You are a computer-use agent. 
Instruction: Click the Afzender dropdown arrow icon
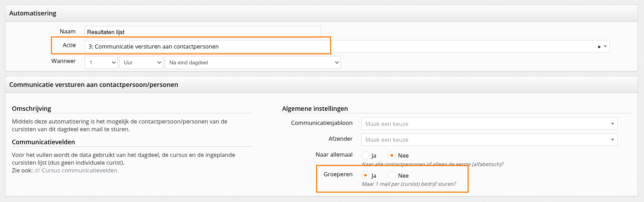coord(613,140)
